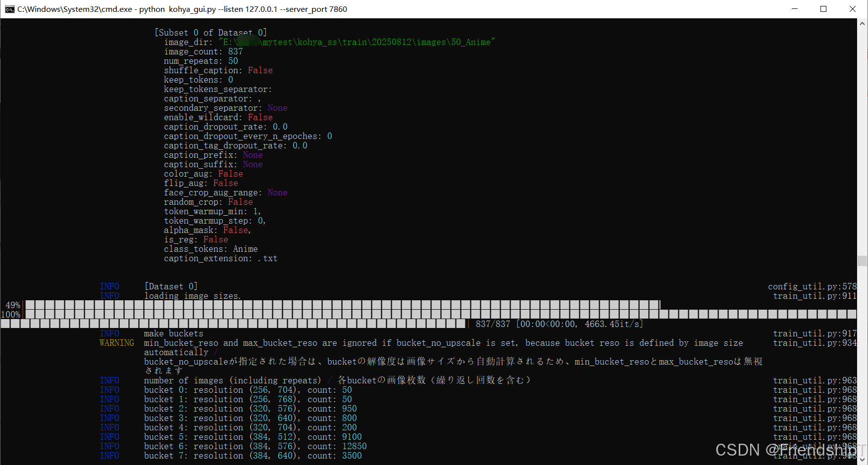Minimize the command prompt window
Viewport: 868px width, 465px height.
[795, 9]
